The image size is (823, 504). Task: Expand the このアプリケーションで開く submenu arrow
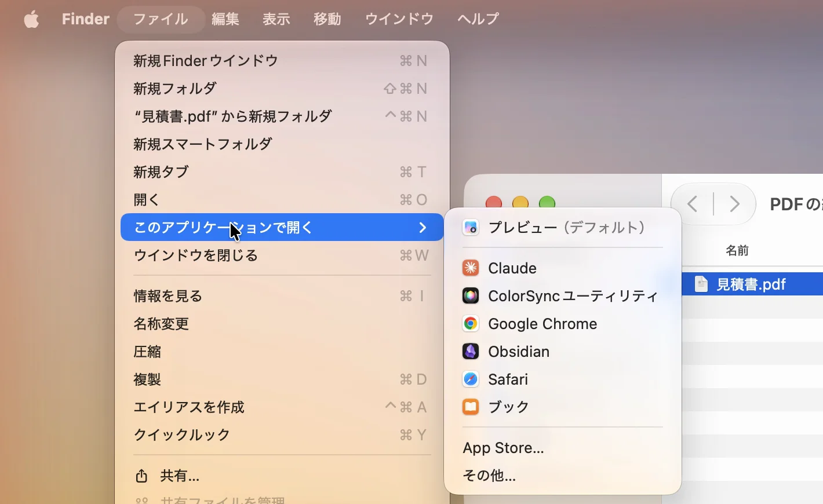pyautogui.click(x=423, y=228)
